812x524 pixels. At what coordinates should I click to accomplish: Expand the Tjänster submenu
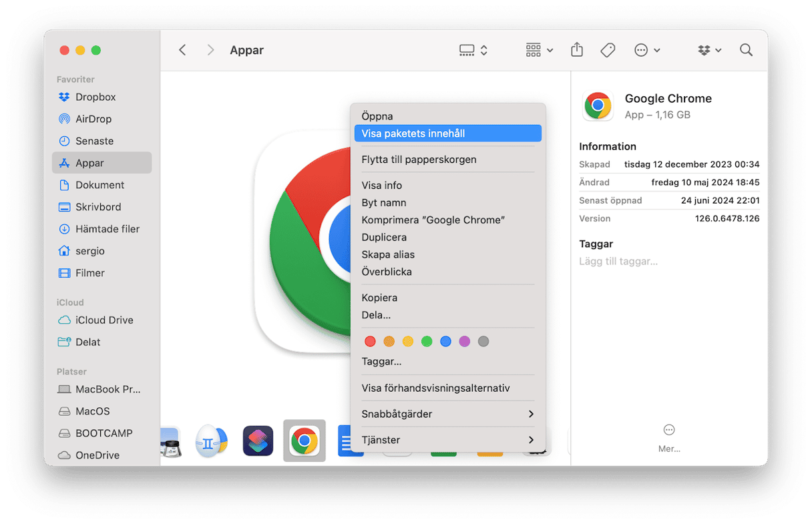448,440
